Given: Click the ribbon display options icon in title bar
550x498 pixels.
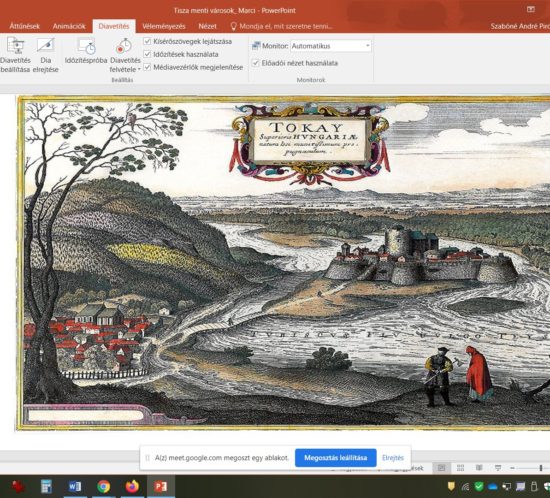Looking at the screenshot, I should point(531,9).
